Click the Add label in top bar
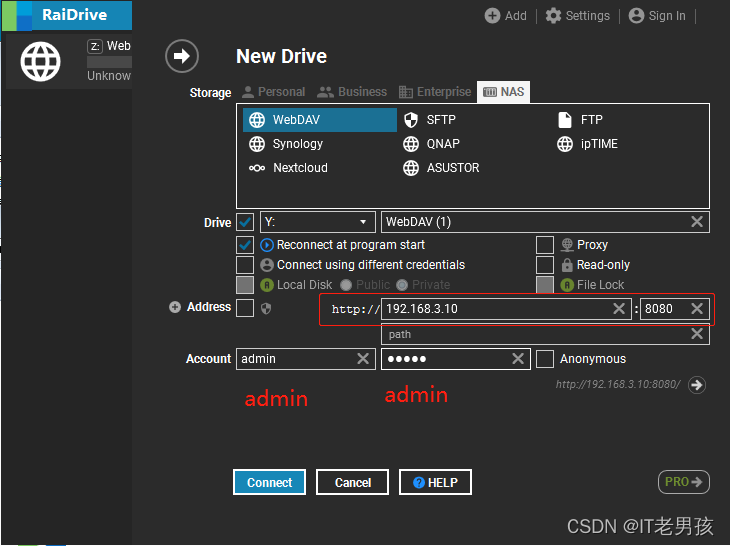The image size is (730, 546). tap(516, 16)
